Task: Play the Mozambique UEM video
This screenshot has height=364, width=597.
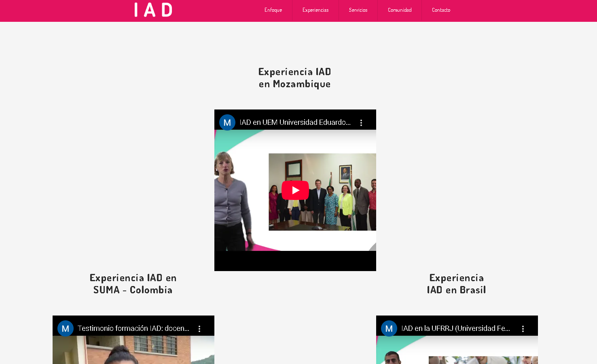Action: (x=295, y=190)
